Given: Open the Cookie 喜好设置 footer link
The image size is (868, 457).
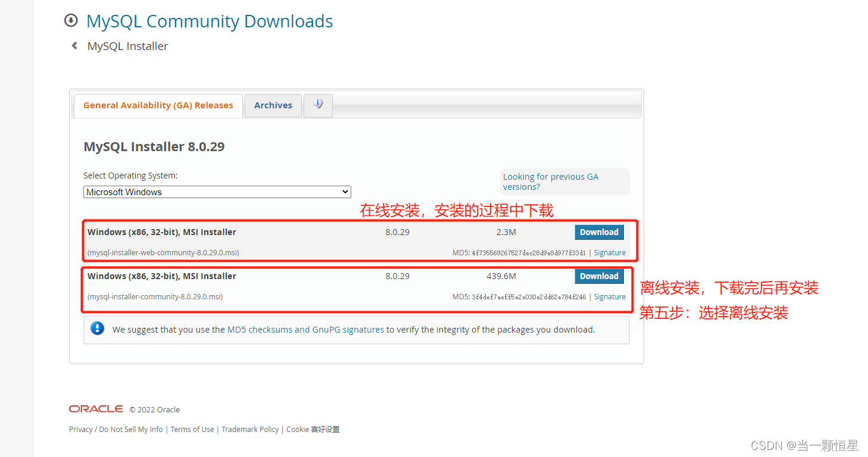Looking at the screenshot, I should coord(313,429).
